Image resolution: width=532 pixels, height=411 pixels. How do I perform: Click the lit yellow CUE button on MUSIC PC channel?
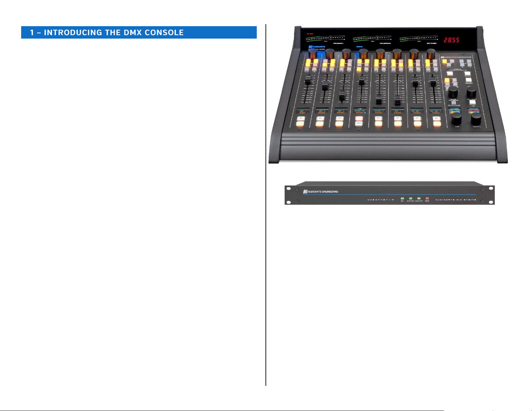359,69
